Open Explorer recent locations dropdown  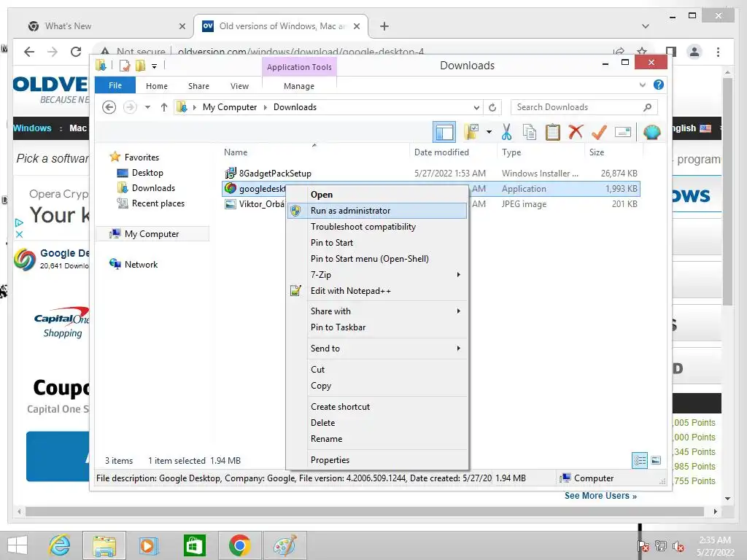(147, 107)
